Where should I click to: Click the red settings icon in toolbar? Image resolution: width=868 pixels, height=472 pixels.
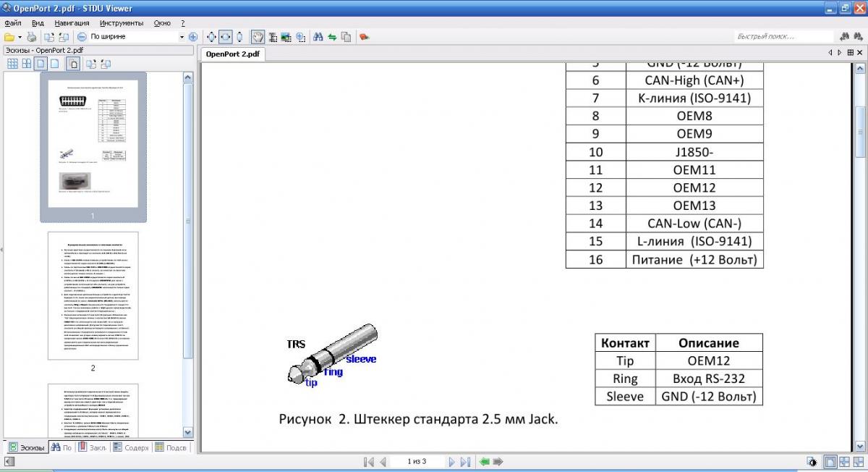point(364,37)
